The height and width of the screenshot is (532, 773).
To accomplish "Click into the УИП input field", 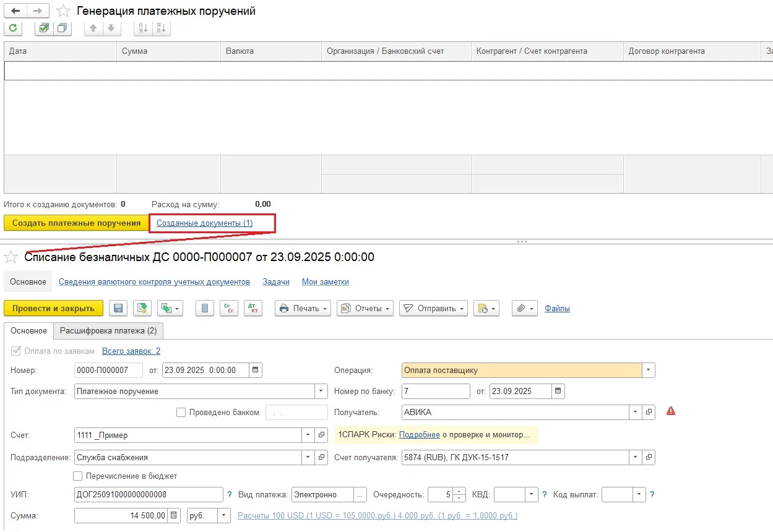I will (148, 495).
